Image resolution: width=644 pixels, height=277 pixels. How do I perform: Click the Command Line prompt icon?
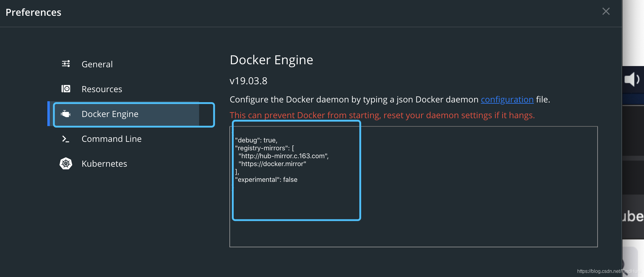[66, 139]
